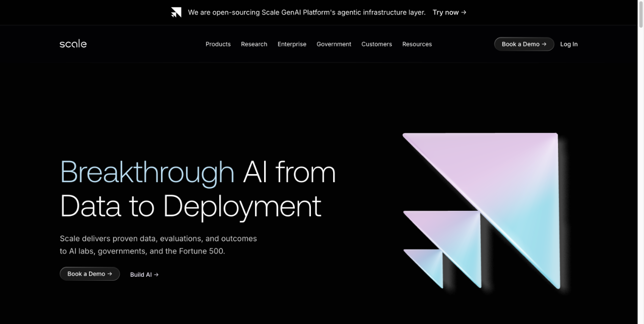
Task: Open the Resources menu
Action: (417, 44)
